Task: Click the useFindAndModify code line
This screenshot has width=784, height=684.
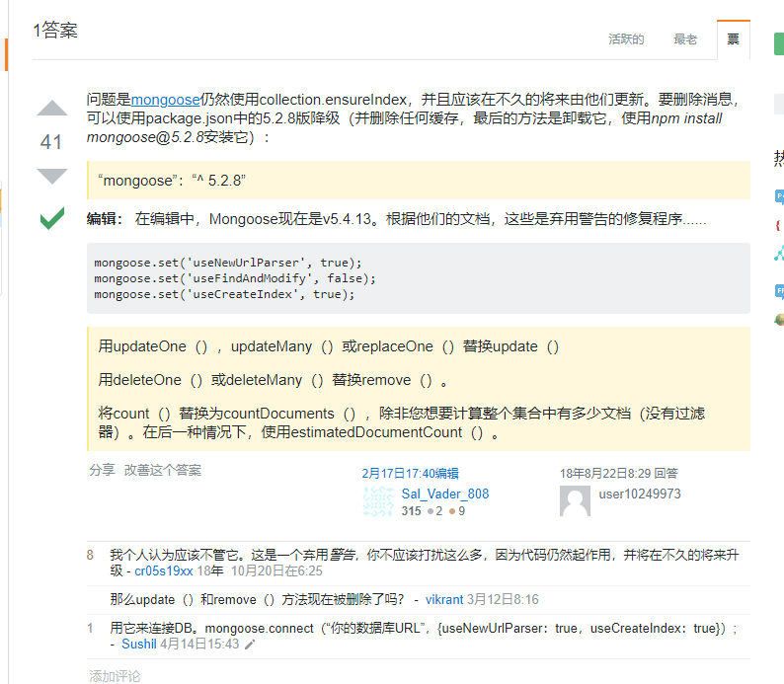Action: pos(235,278)
